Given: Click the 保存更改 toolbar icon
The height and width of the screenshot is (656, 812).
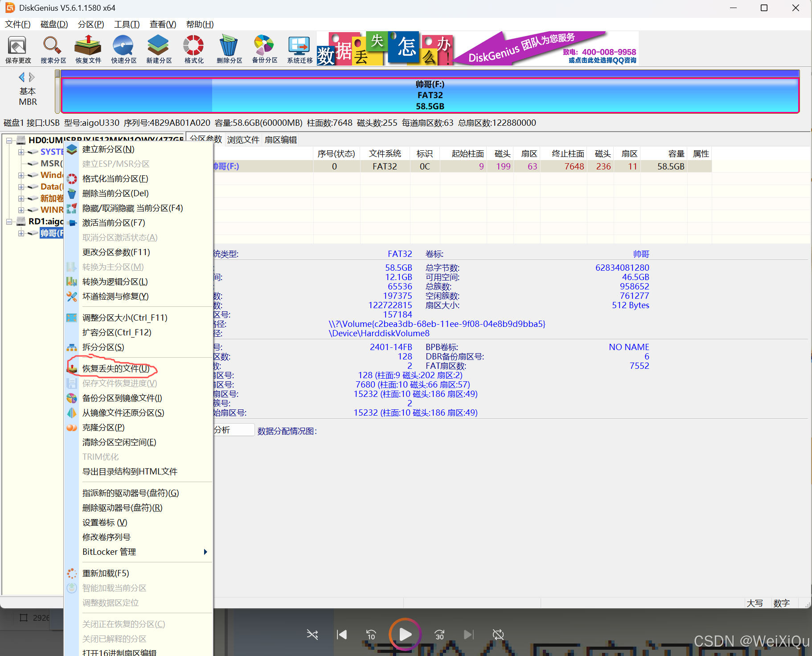Looking at the screenshot, I should [x=18, y=49].
